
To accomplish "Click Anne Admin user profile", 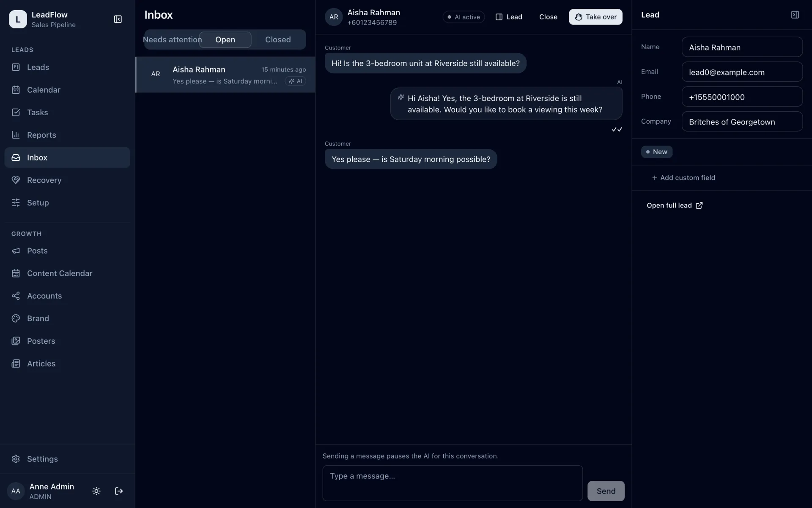I will pyautogui.click(x=41, y=491).
